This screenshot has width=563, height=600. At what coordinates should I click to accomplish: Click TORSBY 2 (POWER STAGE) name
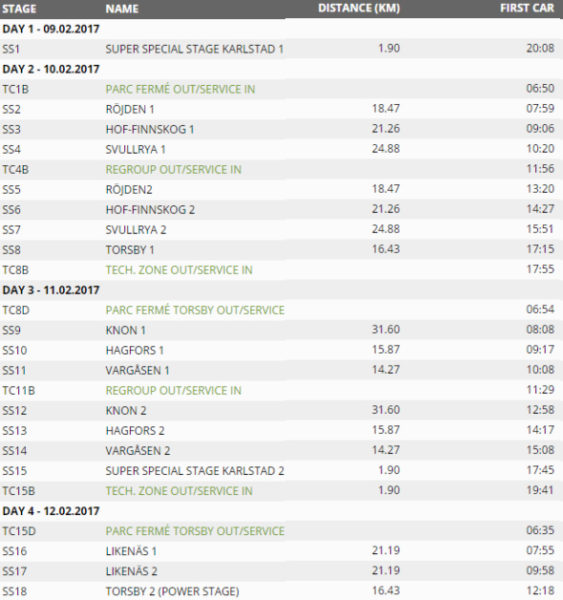pos(172,591)
